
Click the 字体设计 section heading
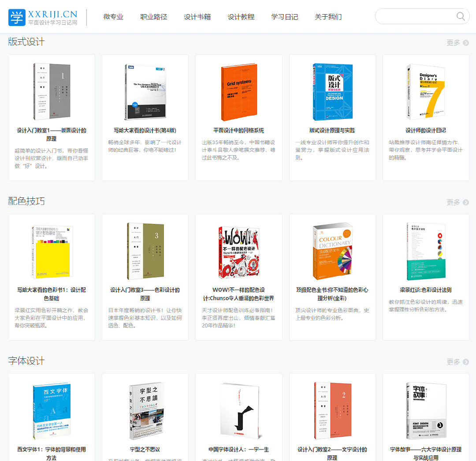point(26,361)
